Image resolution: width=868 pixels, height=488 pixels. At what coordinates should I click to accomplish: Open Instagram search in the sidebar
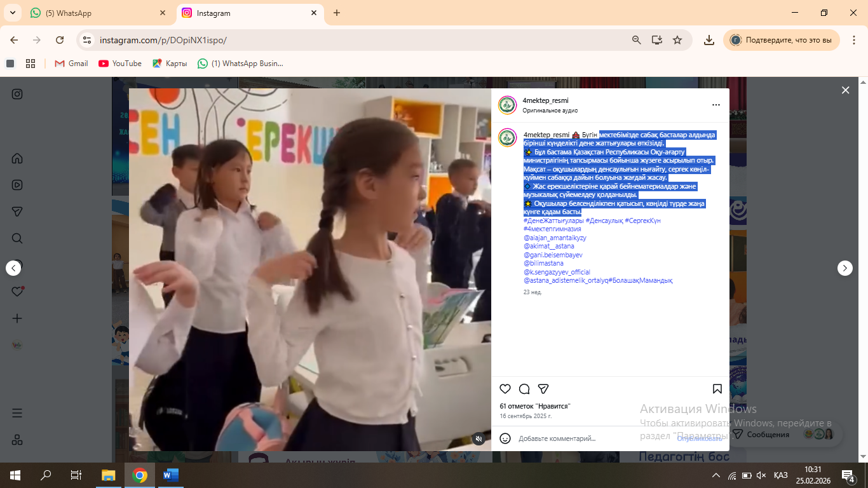[17, 238]
